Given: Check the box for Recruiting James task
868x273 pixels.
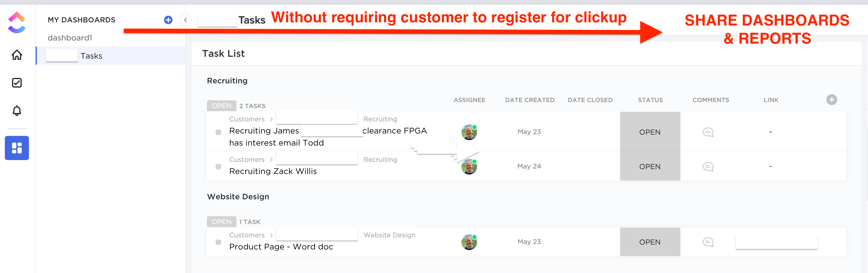Looking at the screenshot, I should pyautogui.click(x=218, y=132).
